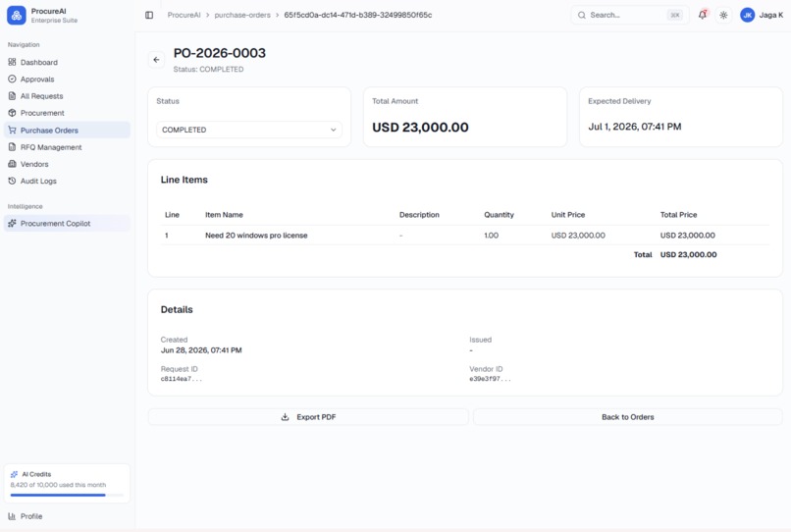Click the status dropdown chevron arrow
791x532 pixels.
click(x=333, y=130)
